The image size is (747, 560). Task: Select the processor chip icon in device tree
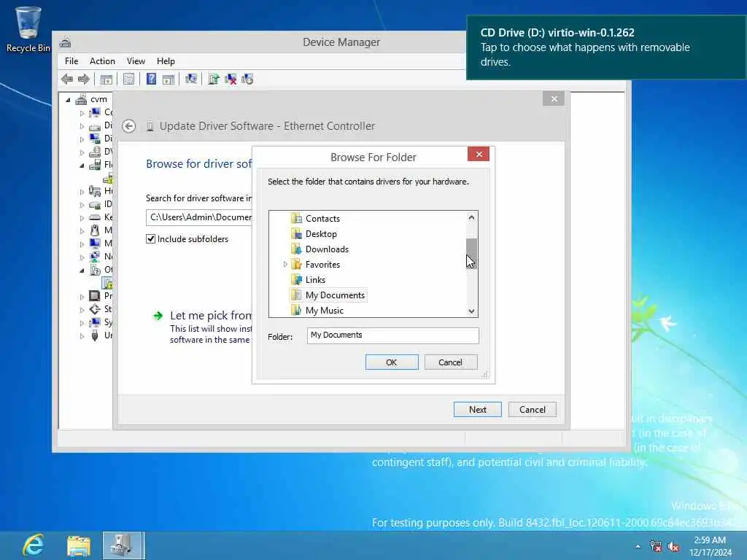pos(95,296)
